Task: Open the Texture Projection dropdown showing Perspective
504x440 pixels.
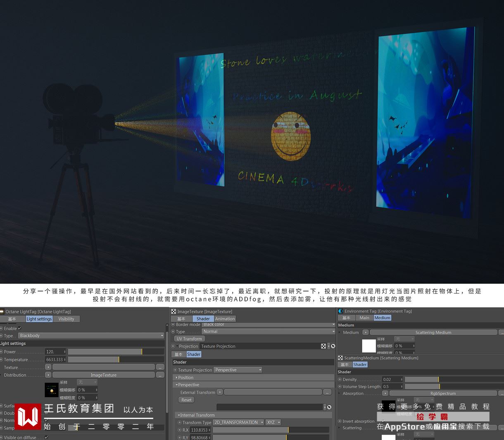Action: click(x=238, y=370)
